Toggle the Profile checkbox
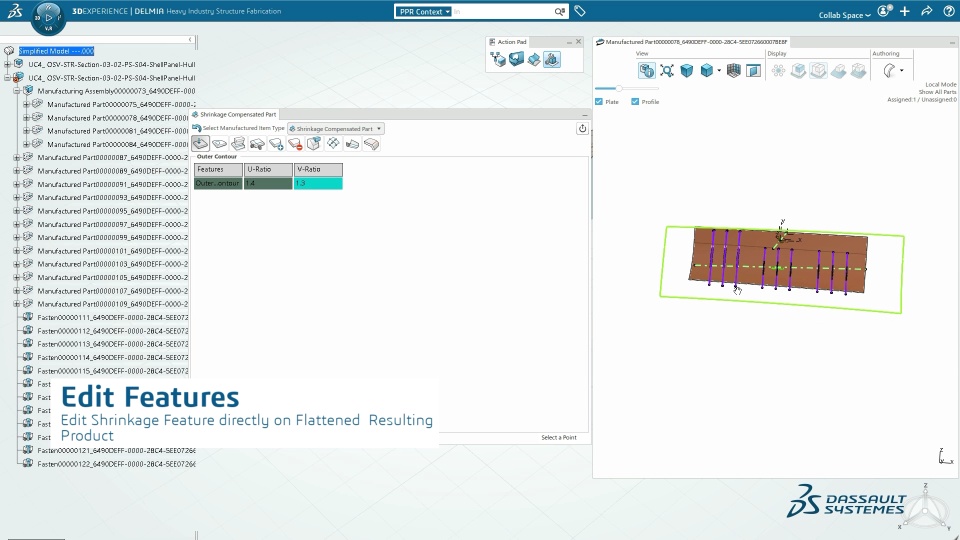The image size is (960, 540). click(x=635, y=102)
